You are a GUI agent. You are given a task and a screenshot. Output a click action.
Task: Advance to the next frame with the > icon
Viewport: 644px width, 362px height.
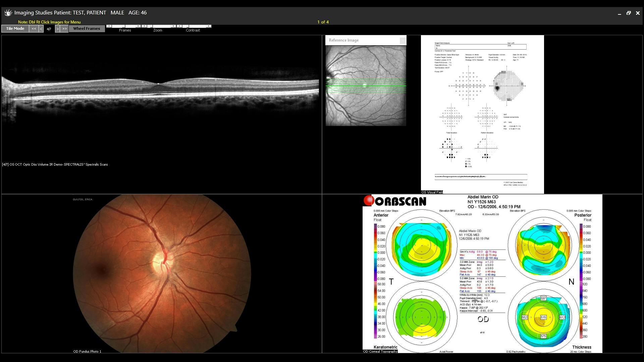[x=58, y=28]
